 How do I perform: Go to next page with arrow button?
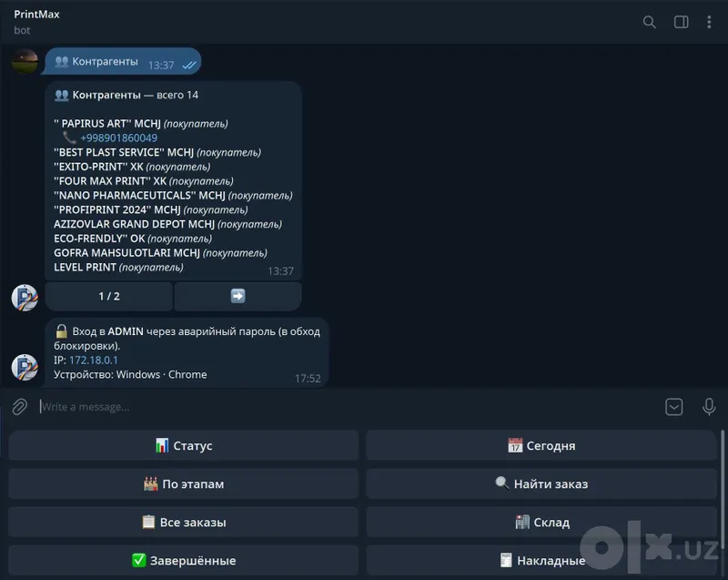[x=238, y=296]
